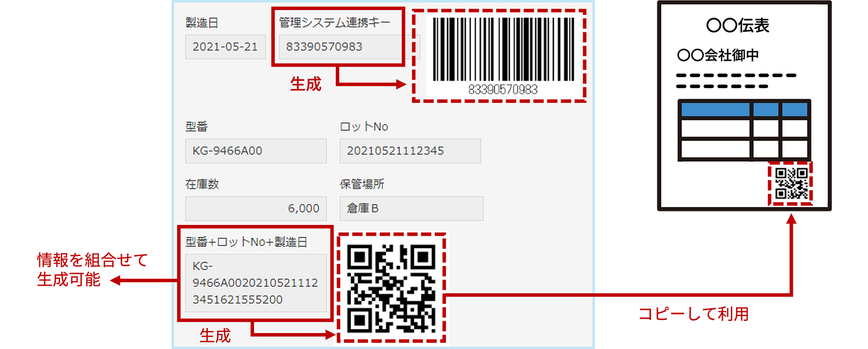Select the 保管場所 field 倉庫B
Image resolution: width=868 pixels, height=349 pixels.
[411, 209]
